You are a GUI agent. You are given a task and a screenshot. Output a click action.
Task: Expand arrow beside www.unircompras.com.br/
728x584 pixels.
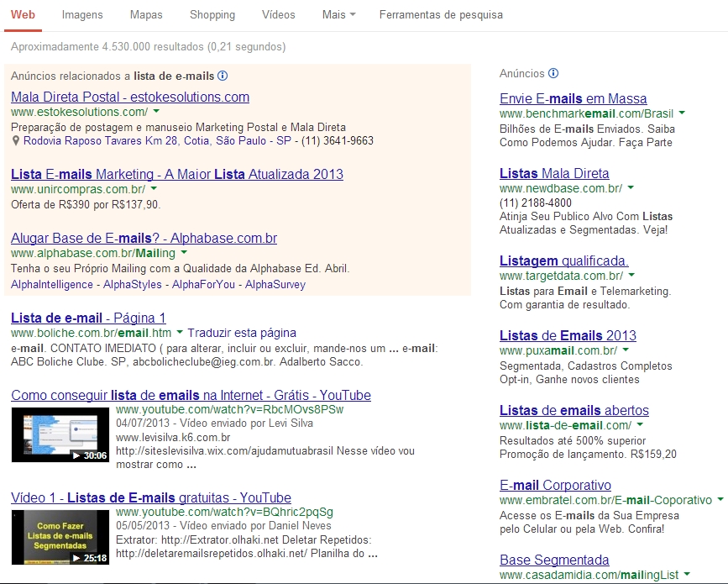click(x=154, y=189)
